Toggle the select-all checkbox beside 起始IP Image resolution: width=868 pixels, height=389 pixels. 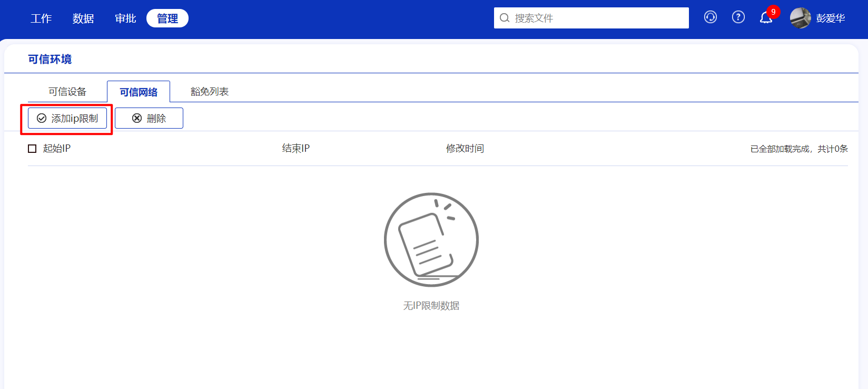tap(32, 149)
